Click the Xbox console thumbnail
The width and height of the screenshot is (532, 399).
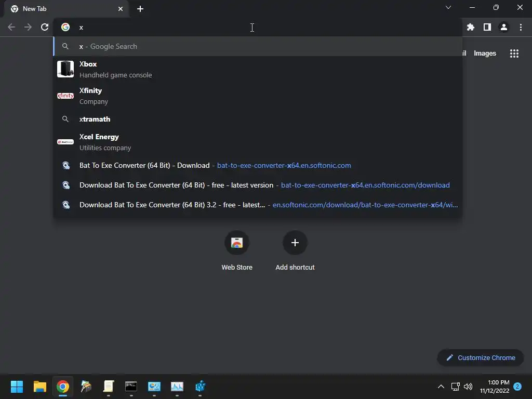pyautogui.click(x=65, y=69)
